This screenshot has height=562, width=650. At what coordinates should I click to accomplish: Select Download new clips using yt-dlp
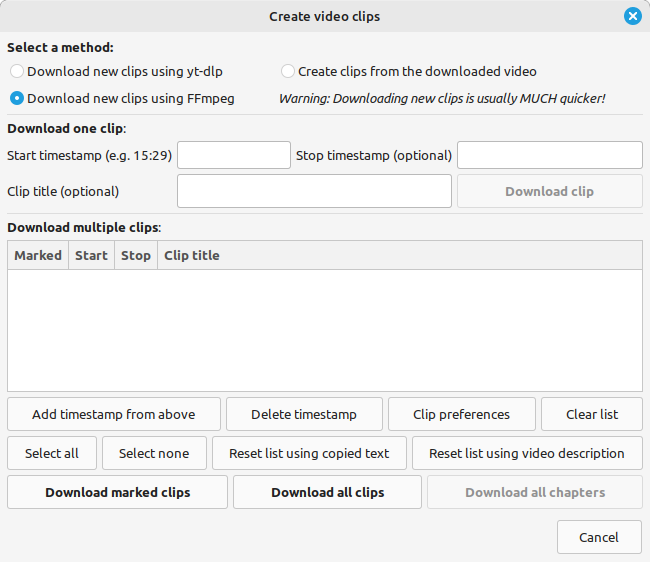[x=17, y=71]
